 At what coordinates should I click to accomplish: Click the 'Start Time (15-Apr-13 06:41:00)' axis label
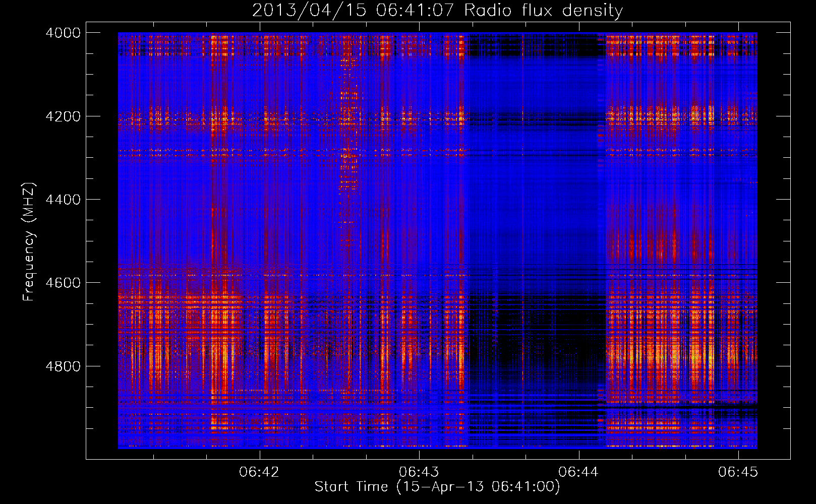click(x=437, y=487)
